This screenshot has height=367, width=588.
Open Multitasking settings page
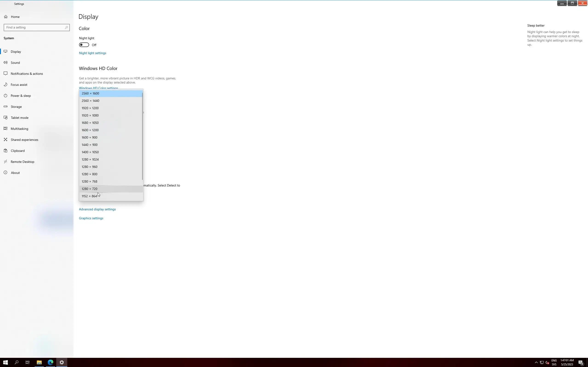(20, 129)
